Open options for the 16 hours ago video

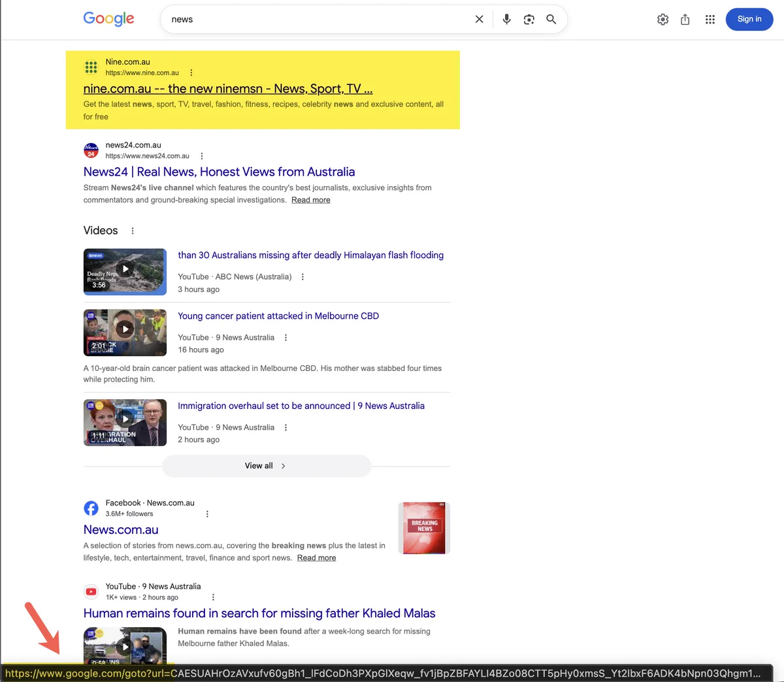pos(286,338)
